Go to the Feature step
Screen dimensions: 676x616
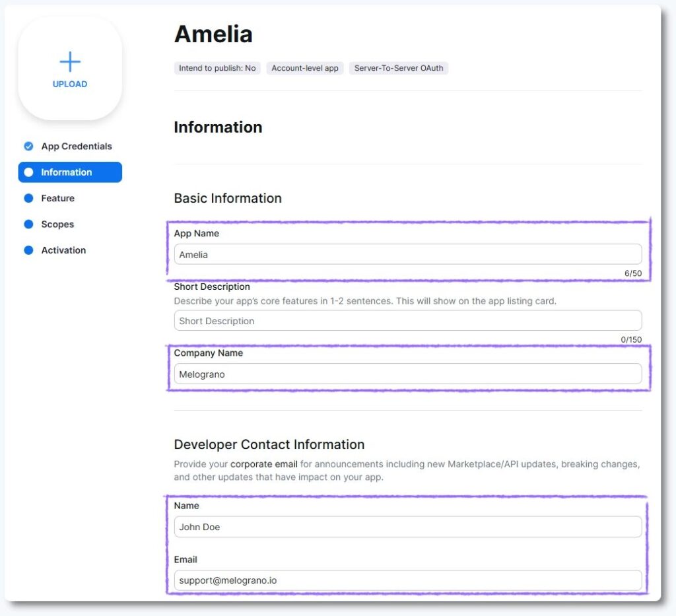tap(58, 198)
